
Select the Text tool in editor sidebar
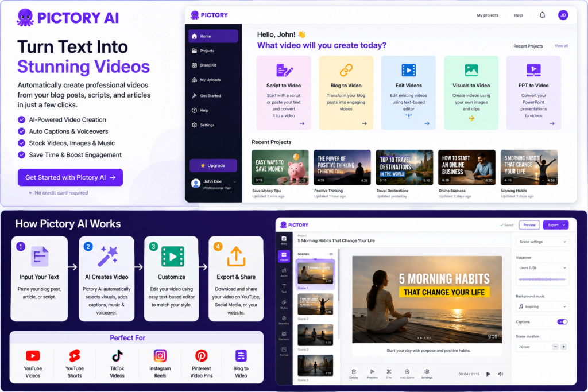[x=284, y=288]
